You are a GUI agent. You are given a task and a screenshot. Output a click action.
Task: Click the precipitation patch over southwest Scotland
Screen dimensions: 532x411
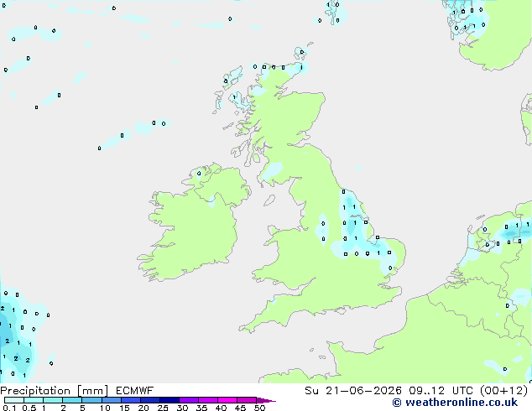pyautogui.click(x=274, y=170)
